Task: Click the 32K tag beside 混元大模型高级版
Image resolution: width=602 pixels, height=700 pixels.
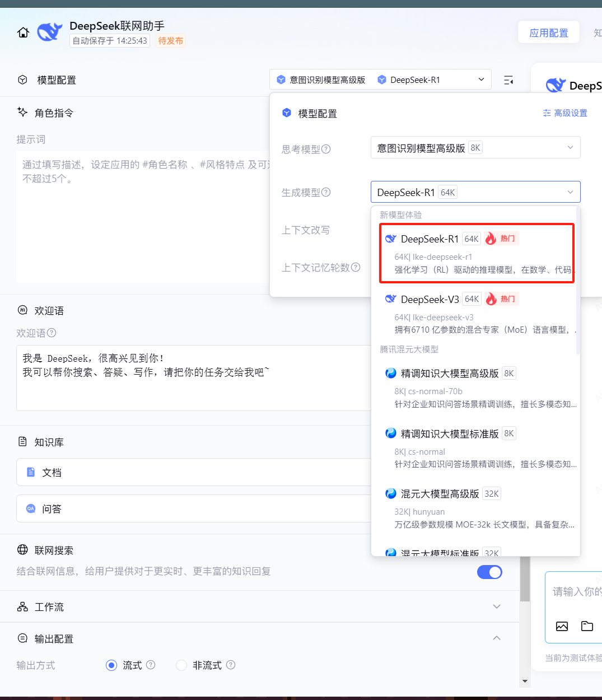Action: pos(492,493)
